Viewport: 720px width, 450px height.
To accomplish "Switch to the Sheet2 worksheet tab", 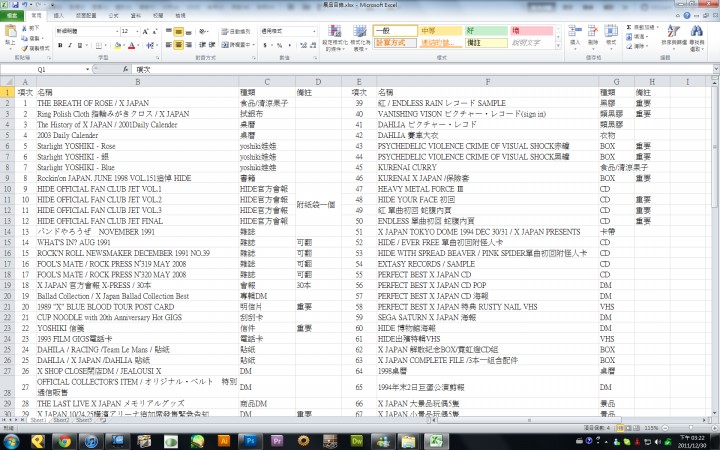I will [61, 420].
